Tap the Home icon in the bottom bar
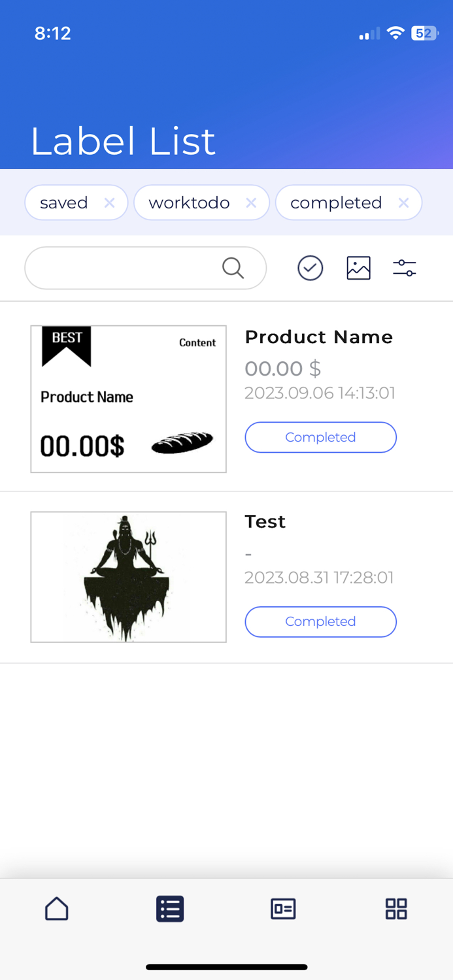The height and width of the screenshot is (980, 453). click(57, 908)
